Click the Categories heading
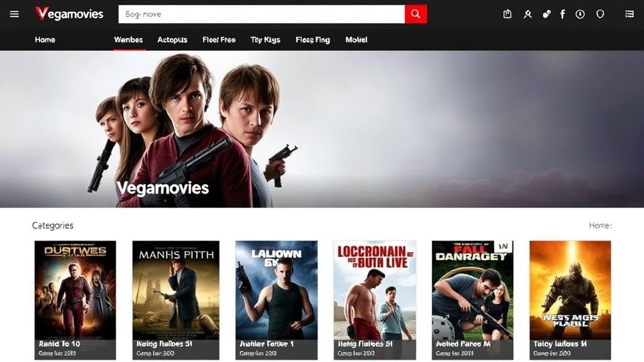This screenshot has height=362, width=644. [x=52, y=225]
